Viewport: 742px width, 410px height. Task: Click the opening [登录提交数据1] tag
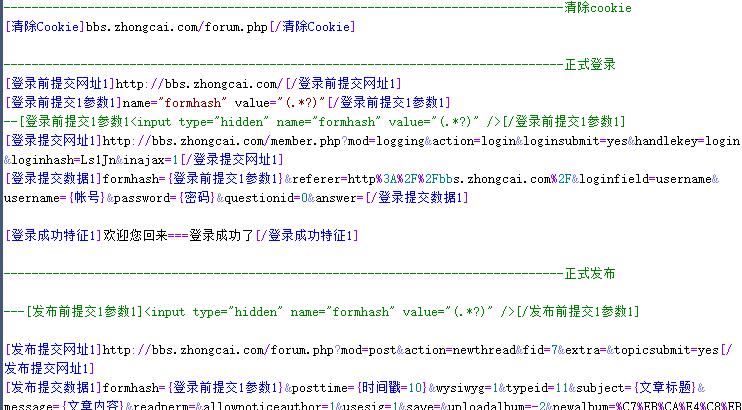click(x=54, y=178)
